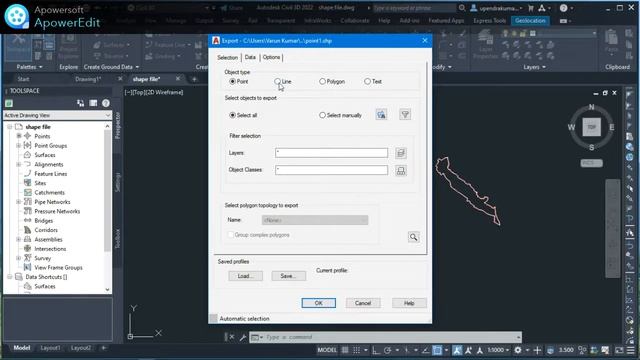Click the magnifier preview icon in Export dialog
Viewport: 640px width, 360px height.
(x=413, y=237)
